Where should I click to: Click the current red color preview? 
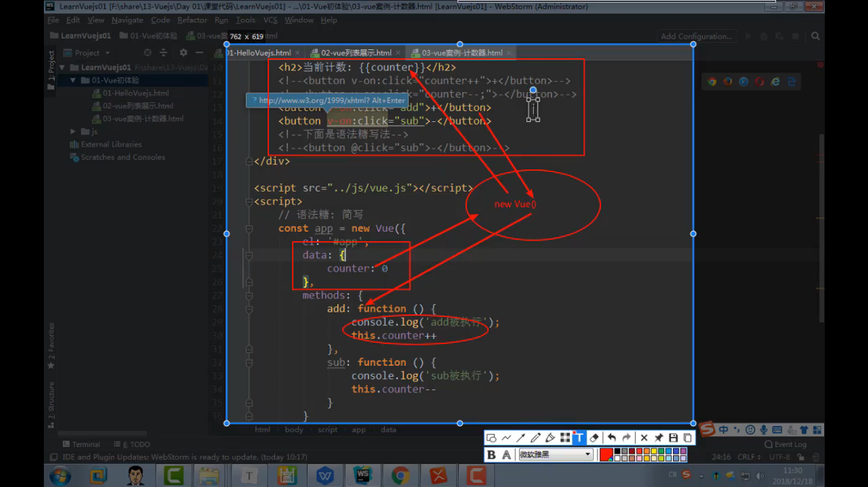[606, 455]
